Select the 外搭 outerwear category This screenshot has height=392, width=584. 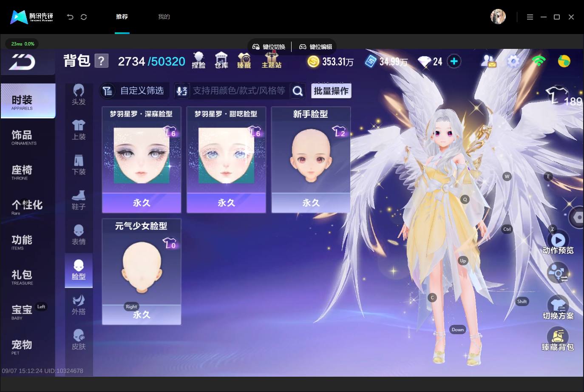pyautogui.click(x=79, y=305)
